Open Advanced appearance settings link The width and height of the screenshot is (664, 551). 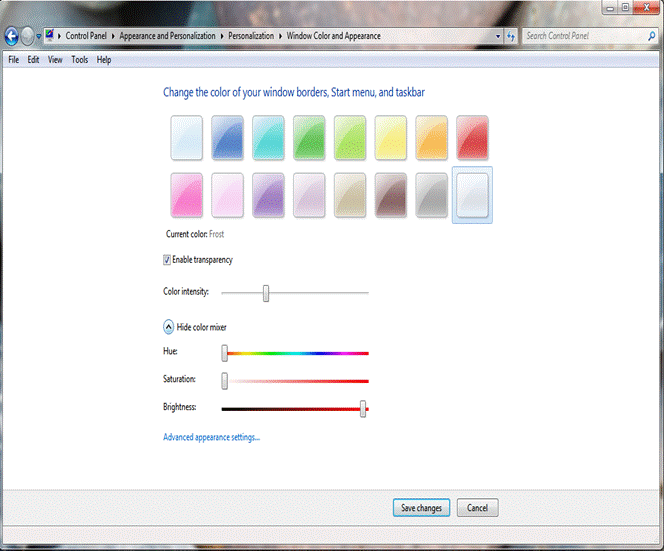[x=211, y=437]
